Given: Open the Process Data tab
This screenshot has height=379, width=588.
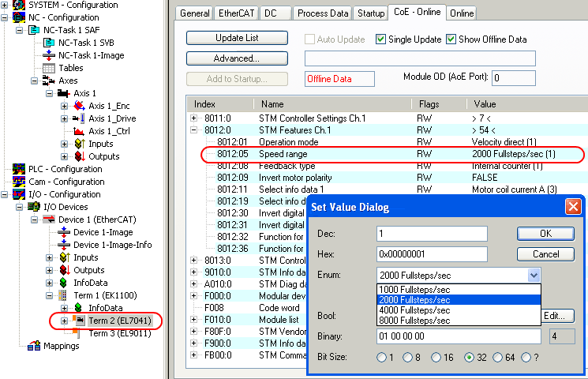Looking at the screenshot, I should pyautogui.click(x=323, y=13).
